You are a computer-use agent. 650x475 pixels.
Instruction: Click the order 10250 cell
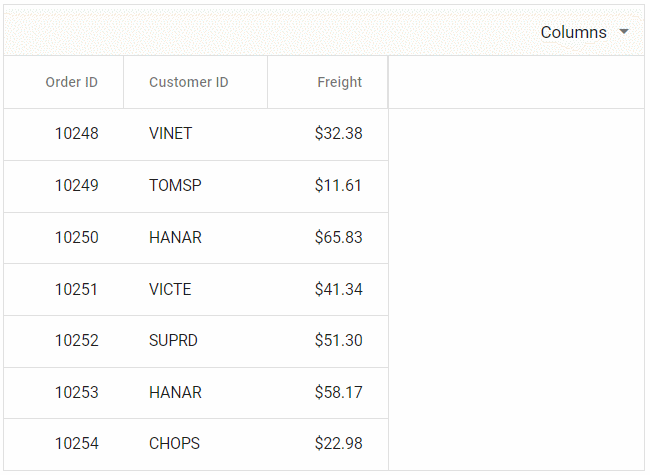[76, 238]
